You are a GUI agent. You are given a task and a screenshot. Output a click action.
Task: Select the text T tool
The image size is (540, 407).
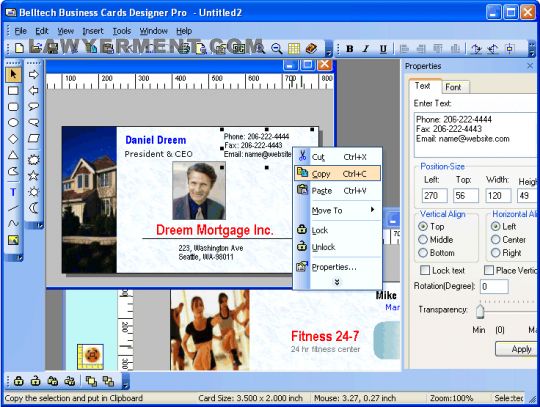[x=13, y=192]
